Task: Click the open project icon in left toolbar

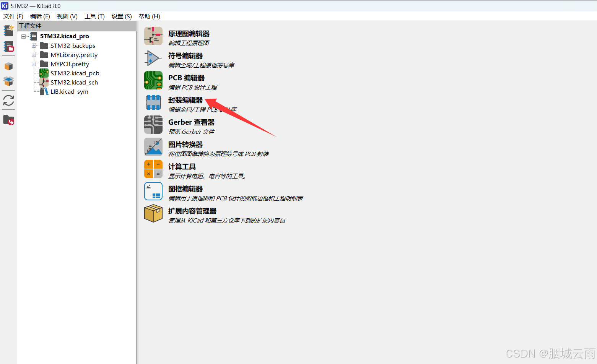Action: 8,47
